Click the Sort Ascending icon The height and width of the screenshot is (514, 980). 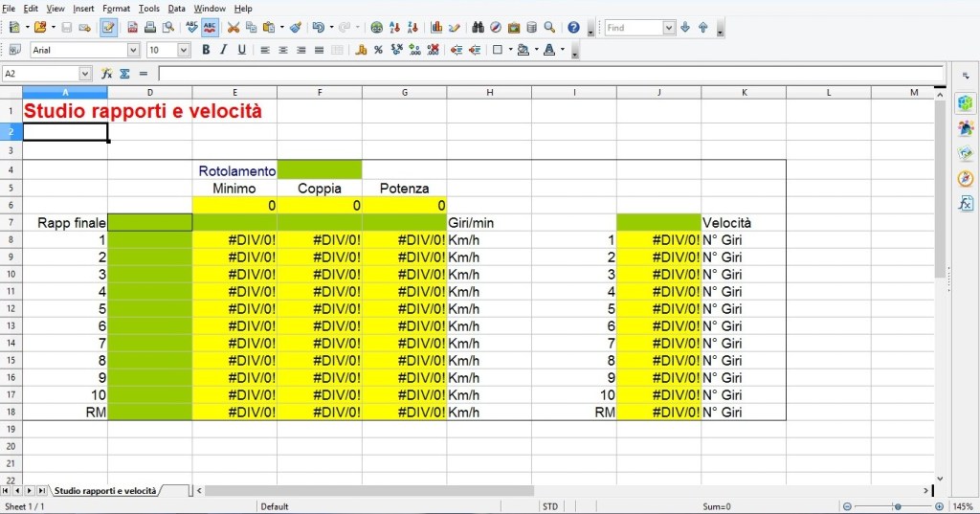(x=395, y=28)
